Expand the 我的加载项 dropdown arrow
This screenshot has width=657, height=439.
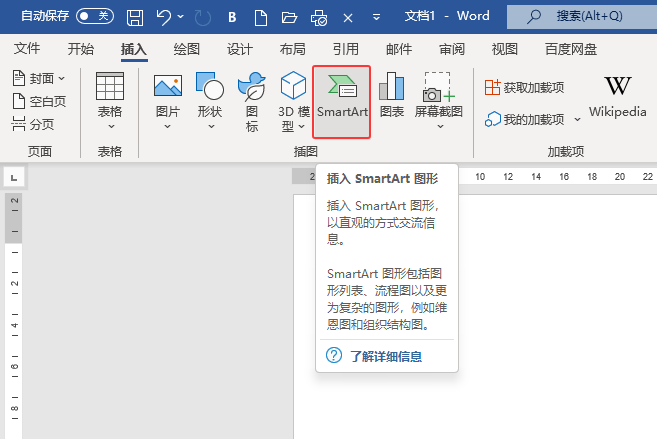577,120
